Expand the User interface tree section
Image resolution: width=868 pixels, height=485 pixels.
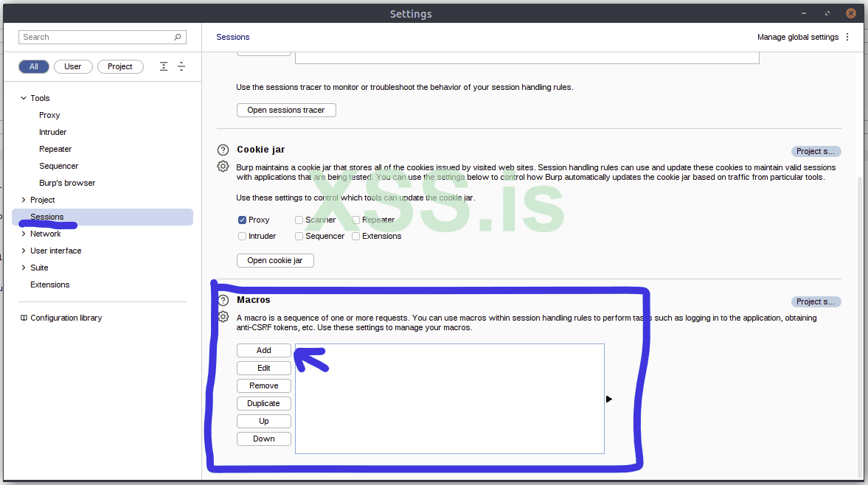24,251
